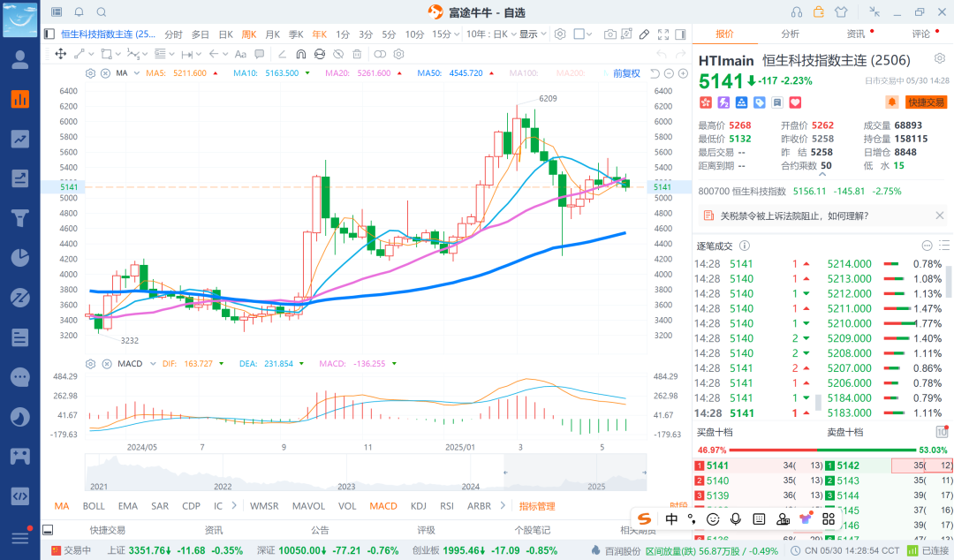Take a chart screenshot with camera icon
Viewport: 954px width, 560px height.
click(x=609, y=34)
